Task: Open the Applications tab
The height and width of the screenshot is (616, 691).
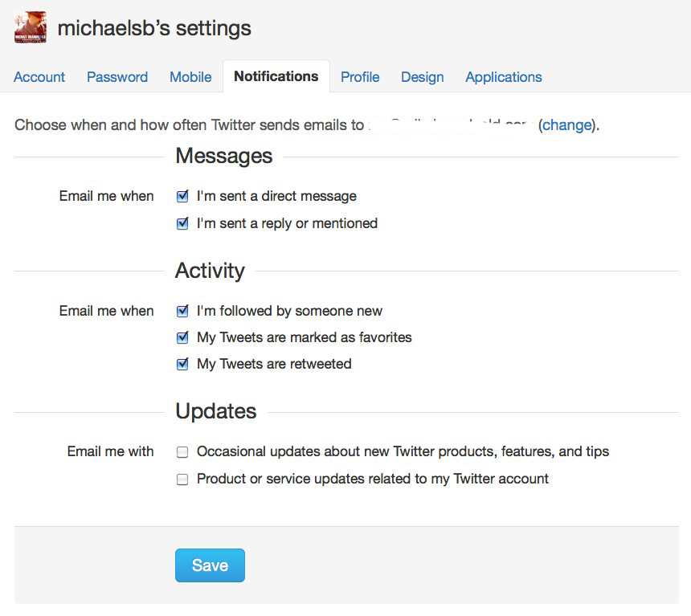Action: pos(503,77)
